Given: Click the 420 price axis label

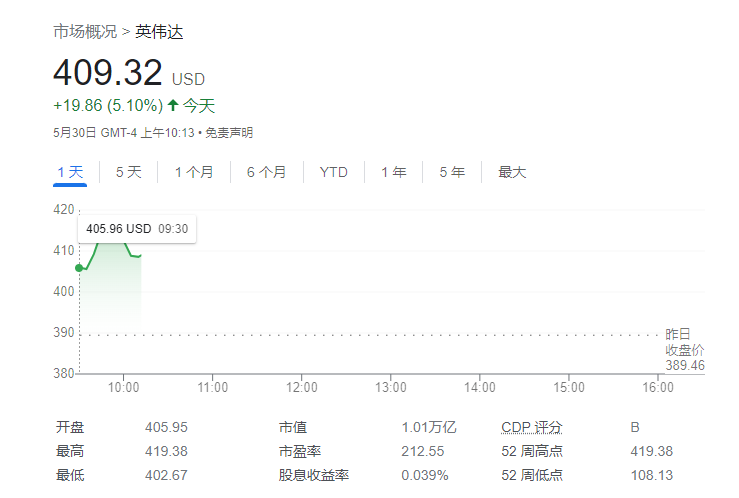Looking at the screenshot, I should (64, 209).
